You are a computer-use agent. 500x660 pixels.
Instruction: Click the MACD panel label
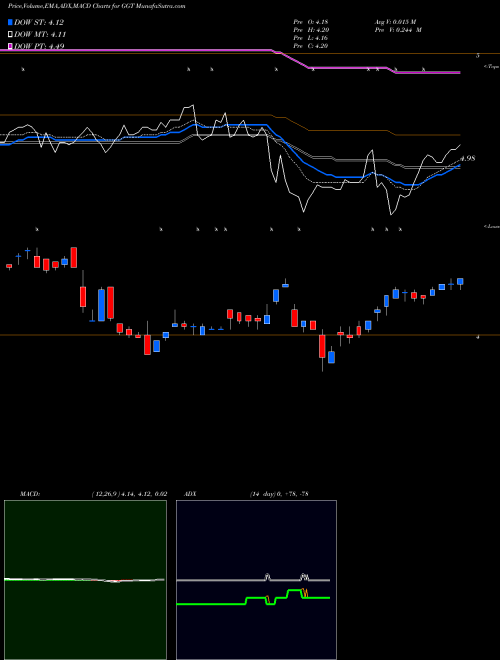tap(30, 493)
